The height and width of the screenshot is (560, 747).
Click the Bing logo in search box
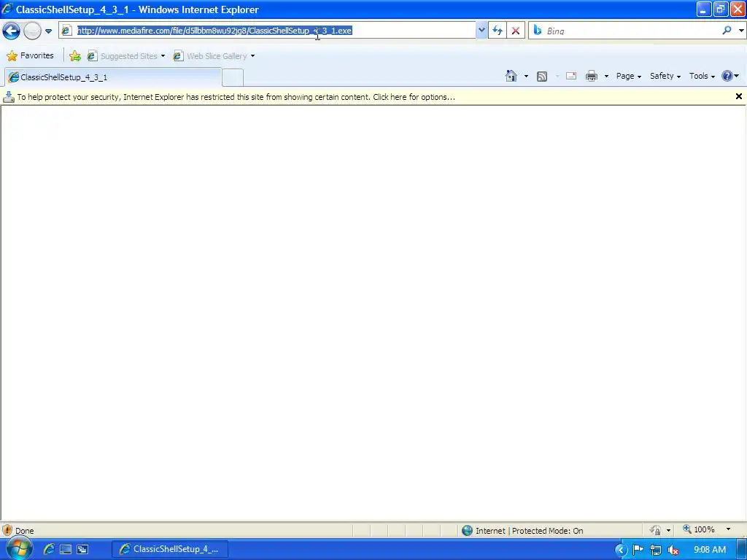click(x=538, y=31)
